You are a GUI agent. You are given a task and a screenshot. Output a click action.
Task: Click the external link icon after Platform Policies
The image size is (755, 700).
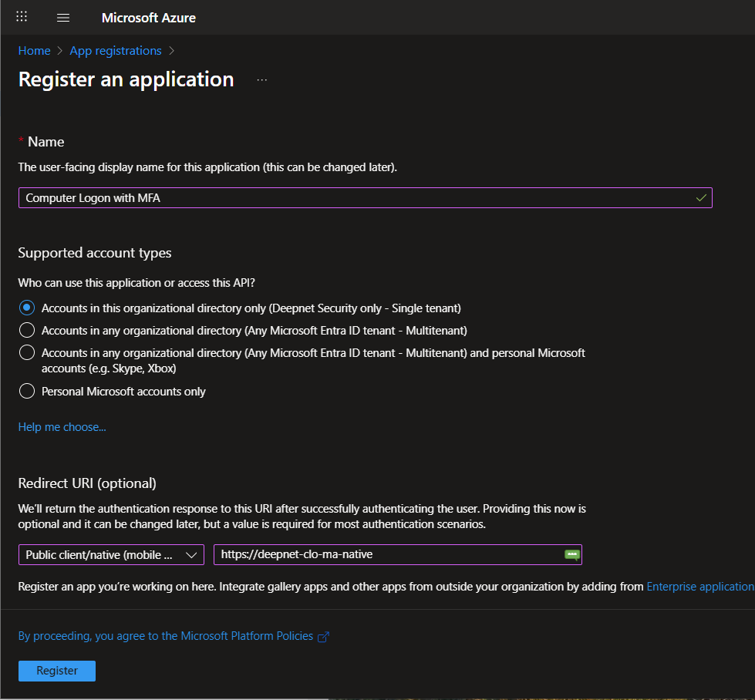(324, 637)
